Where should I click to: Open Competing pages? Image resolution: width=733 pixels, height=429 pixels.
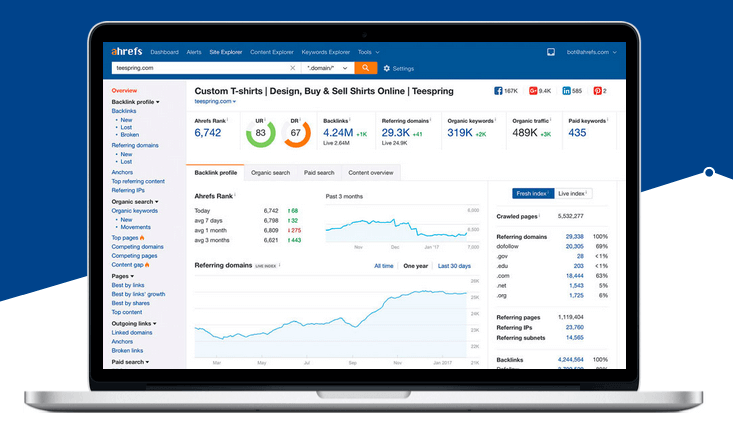(x=134, y=256)
